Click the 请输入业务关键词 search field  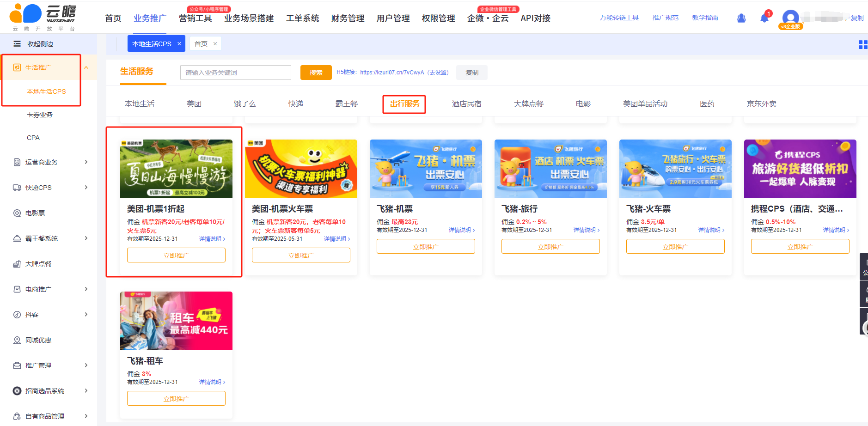tap(236, 73)
